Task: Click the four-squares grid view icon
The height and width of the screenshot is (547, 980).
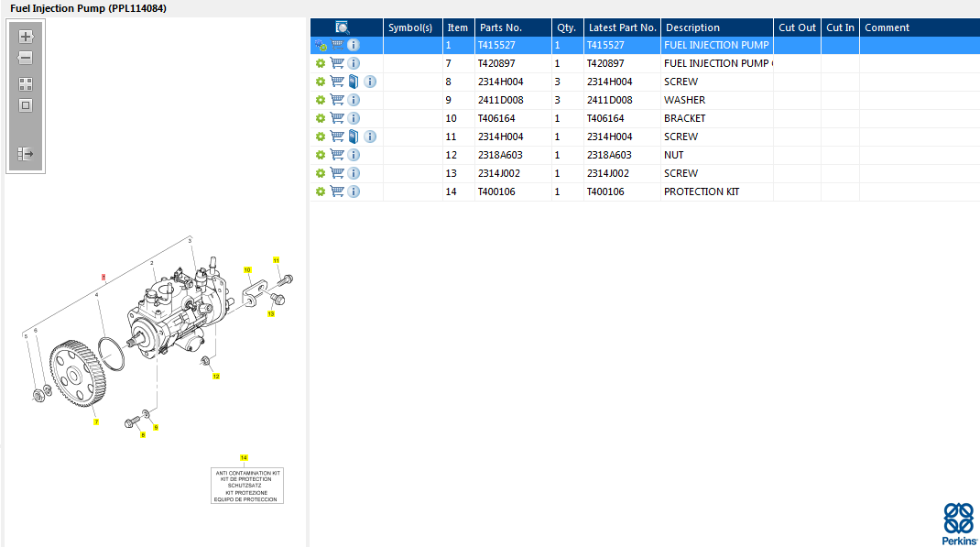Action: (x=26, y=83)
